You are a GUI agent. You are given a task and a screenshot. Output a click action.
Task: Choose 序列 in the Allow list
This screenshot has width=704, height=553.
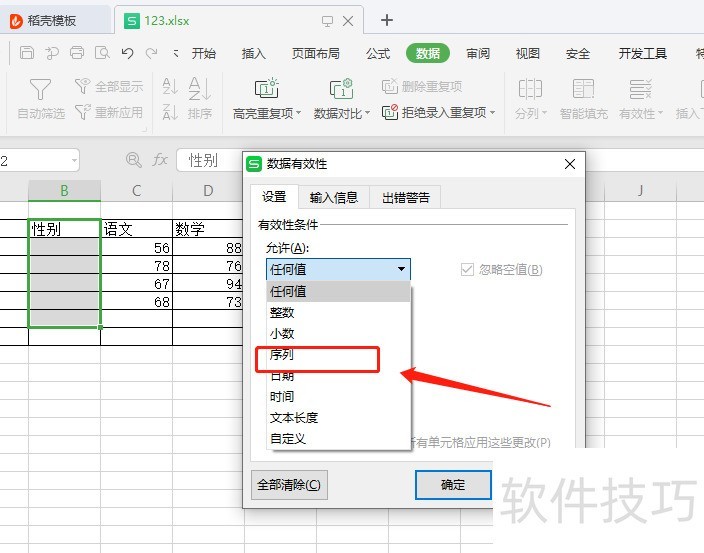[339, 355]
